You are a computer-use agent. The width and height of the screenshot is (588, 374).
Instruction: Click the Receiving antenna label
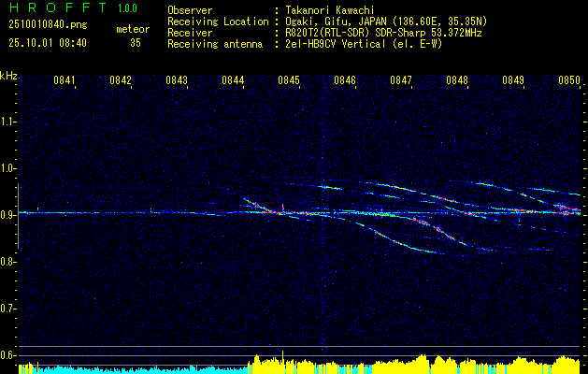[215, 44]
